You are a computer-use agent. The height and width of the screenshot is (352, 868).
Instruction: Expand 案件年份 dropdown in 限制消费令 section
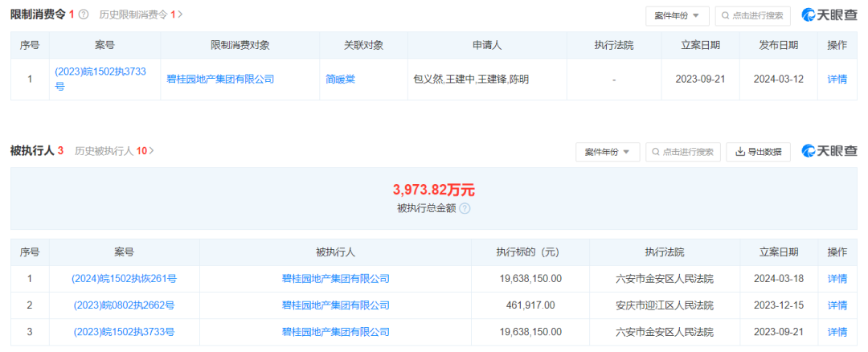pos(677,16)
